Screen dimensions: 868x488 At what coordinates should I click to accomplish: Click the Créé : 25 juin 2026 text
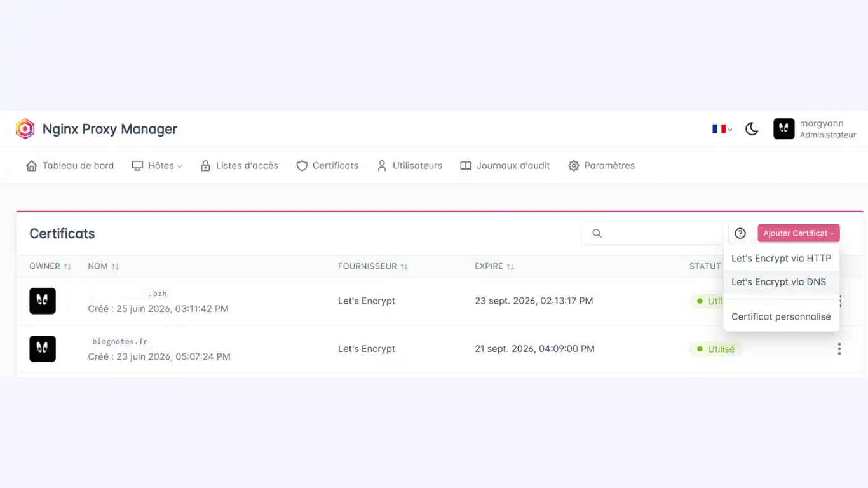pos(158,309)
